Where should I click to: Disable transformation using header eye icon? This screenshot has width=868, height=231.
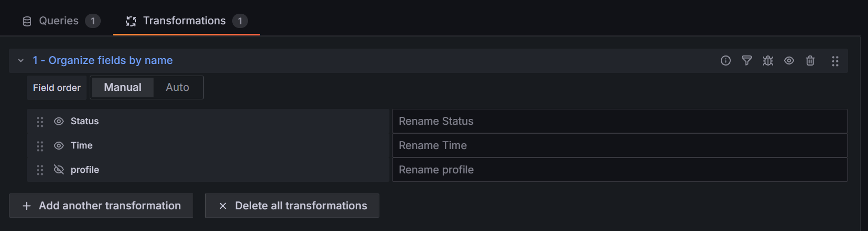(x=789, y=61)
